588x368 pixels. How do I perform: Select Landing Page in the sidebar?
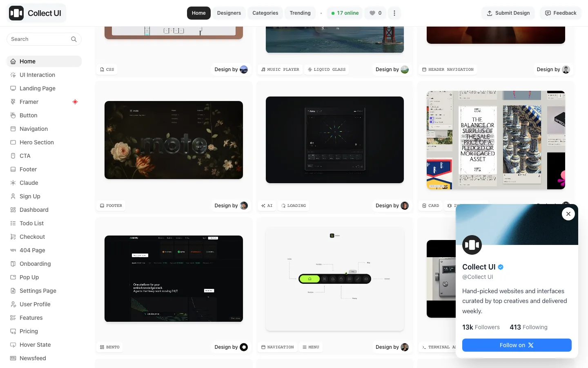[x=44, y=88]
